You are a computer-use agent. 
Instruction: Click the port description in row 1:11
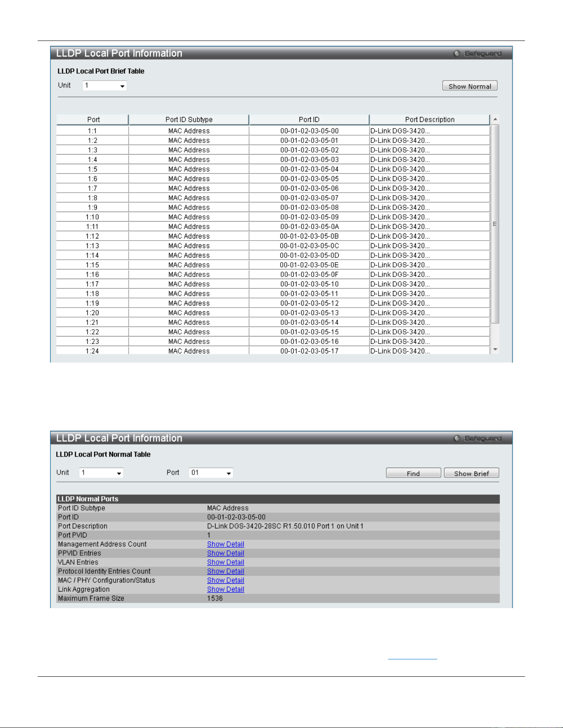click(x=400, y=227)
